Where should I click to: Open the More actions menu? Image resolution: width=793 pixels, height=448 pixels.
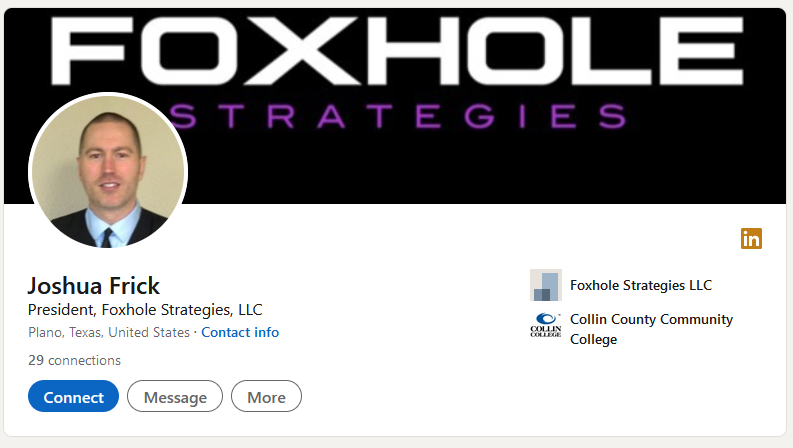267,396
